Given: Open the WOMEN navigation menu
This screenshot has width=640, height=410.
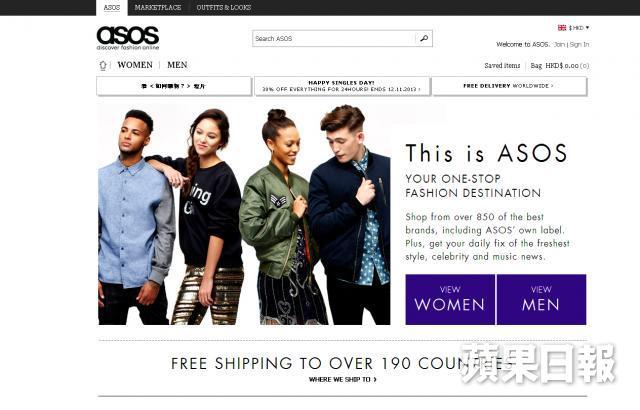Looking at the screenshot, I should point(135,65).
